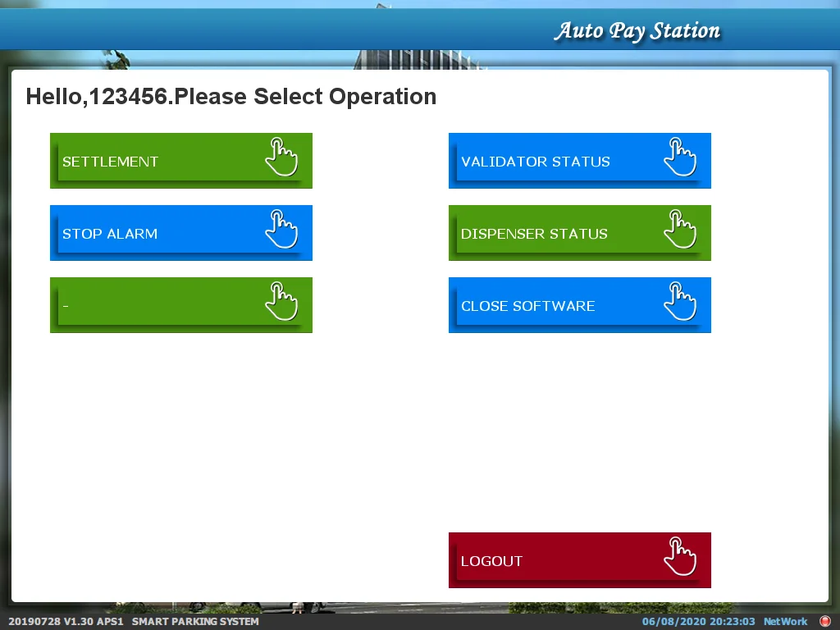Click the SMART PARKING SYSTEM label
Image resolution: width=840 pixels, height=630 pixels.
coord(195,622)
